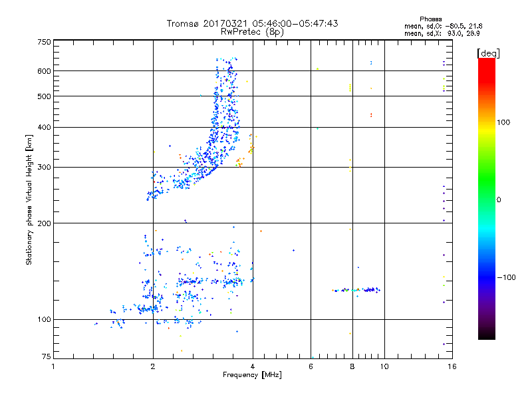Click the 'mean, sd,O: -80.5, 21.8' statistic
The image size is (532, 399).
443,26
